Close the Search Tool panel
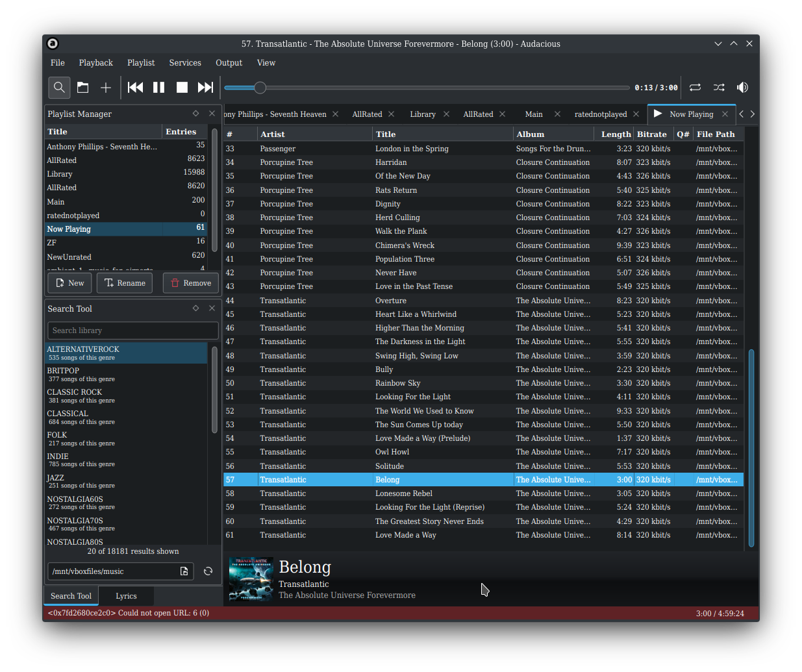The image size is (802, 672). [212, 308]
